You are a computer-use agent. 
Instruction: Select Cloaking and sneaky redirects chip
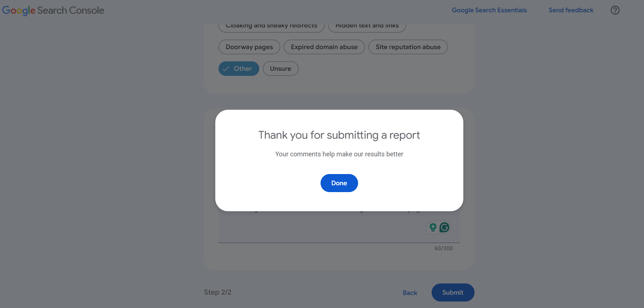pyautogui.click(x=272, y=26)
